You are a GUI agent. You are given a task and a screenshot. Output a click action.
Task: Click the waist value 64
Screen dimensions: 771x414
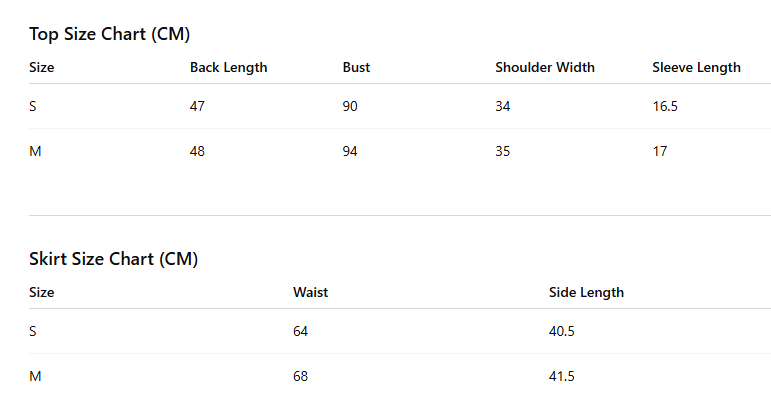300,331
